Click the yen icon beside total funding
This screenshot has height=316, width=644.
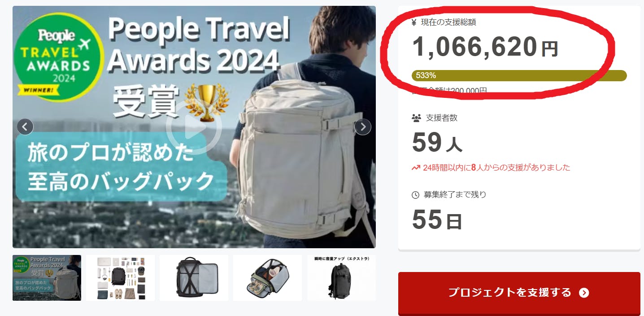coord(414,22)
